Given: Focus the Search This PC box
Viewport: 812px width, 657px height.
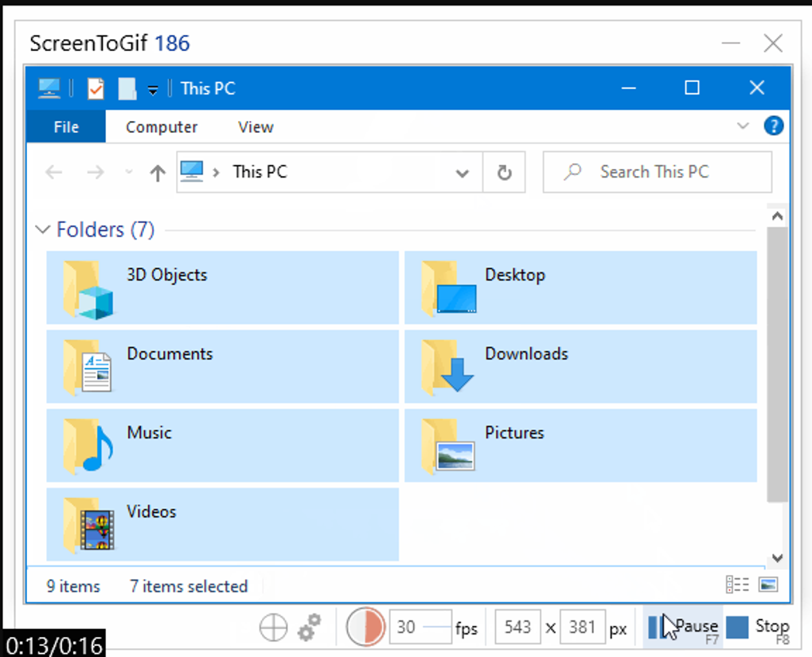Looking at the screenshot, I should (x=657, y=172).
